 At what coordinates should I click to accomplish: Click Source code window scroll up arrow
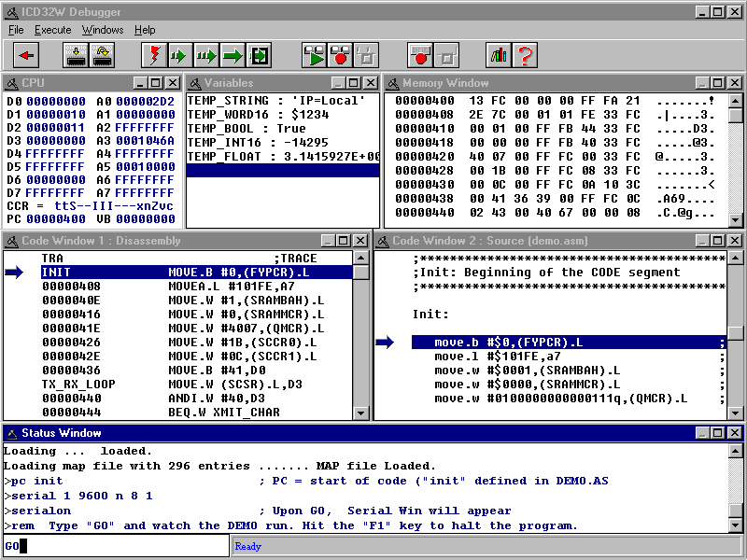pos(735,259)
